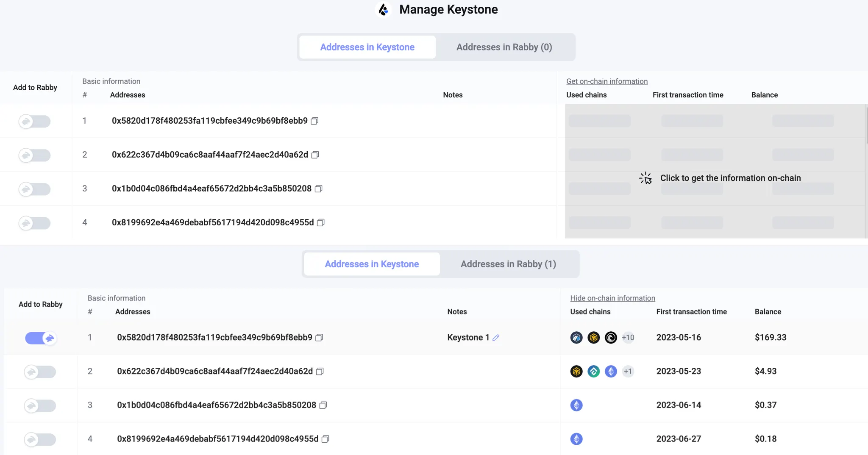Image resolution: width=868 pixels, height=455 pixels.
Task: Select the lower Addresses in Keystone tab
Action: click(x=372, y=264)
